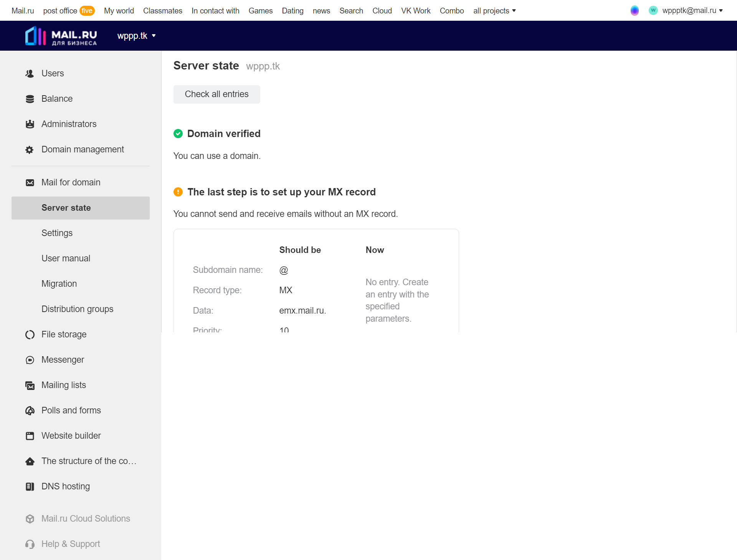Click the Domain verified green checkmark icon
Image resolution: width=737 pixels, height=560 pixels.
[178, 134]
